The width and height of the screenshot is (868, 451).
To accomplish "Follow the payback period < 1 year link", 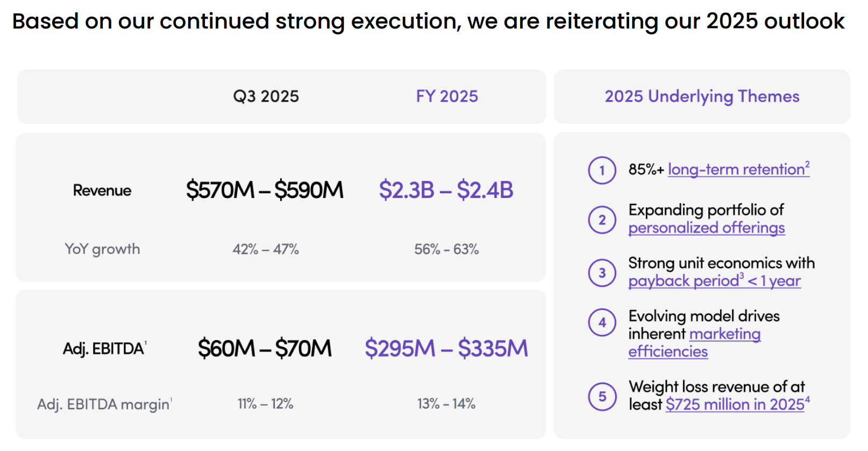I will pyautogui.click(x=714, y=281).
